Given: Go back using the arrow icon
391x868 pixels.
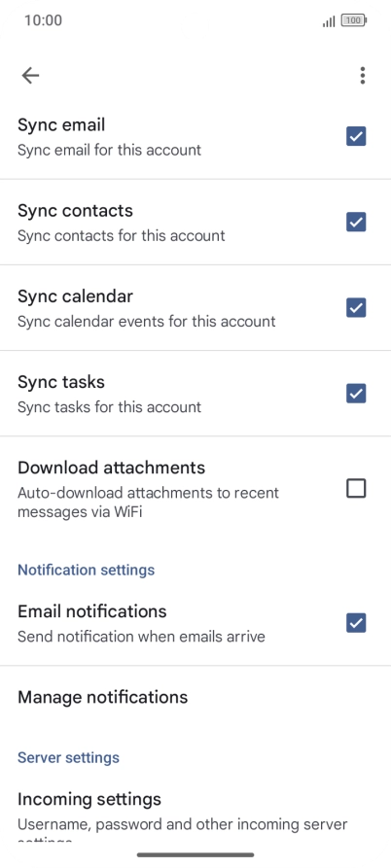Looking at the screenshot, I should pos(30,75).
